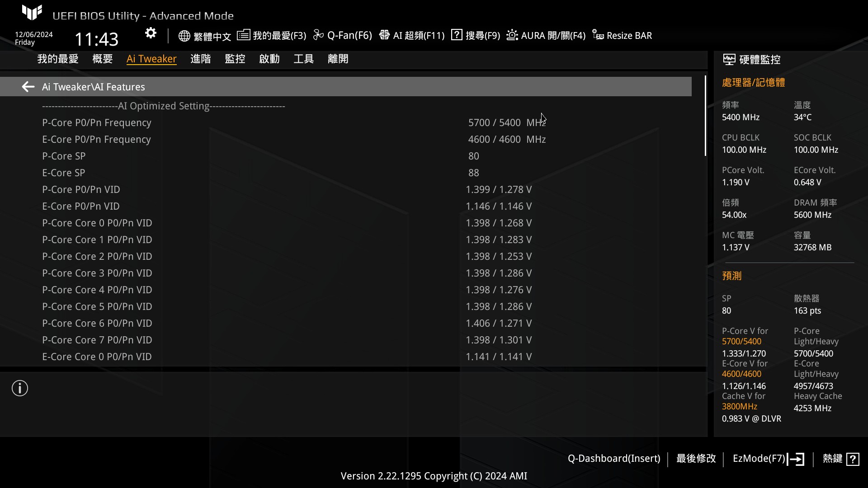This screenshot has height=488, width=868.
Task: Click the 0.983 V @ DLVR cache voltage
Action: (x=751, y=418)
